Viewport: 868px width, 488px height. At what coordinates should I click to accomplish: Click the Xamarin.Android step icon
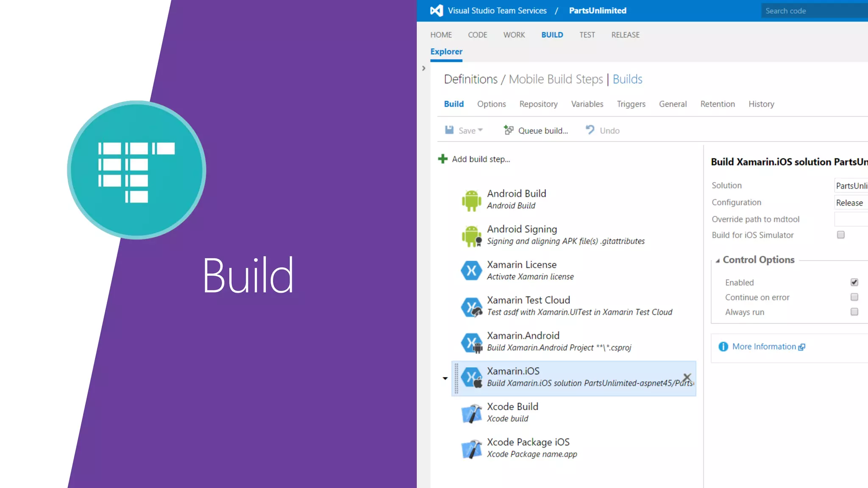pyautogui.click(x=471, y=342)
